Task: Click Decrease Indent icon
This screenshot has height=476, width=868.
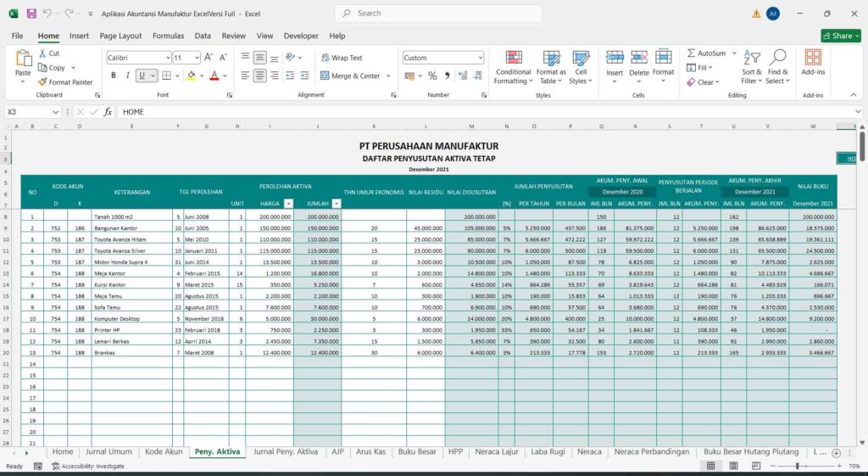Action: coord(290,76)
